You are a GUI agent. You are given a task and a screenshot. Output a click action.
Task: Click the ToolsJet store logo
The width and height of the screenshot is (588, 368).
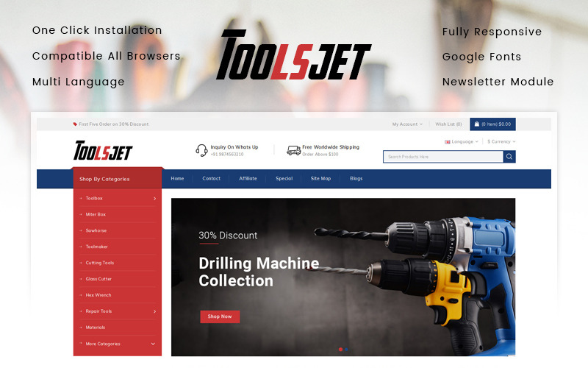[103, 151]
